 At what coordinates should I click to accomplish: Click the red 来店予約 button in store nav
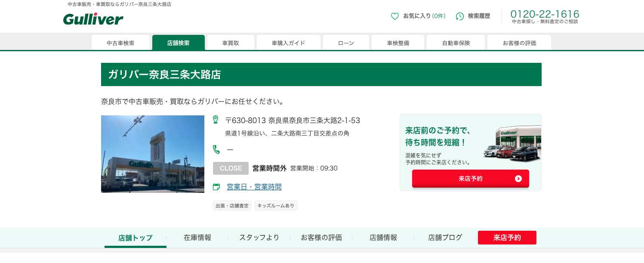point(507,238)
